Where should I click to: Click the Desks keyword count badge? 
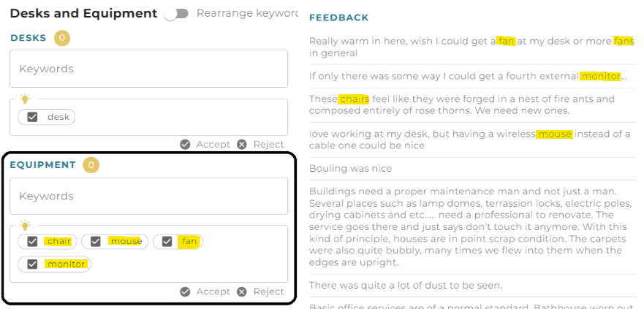pyautogui.click(x=62, y=38)
